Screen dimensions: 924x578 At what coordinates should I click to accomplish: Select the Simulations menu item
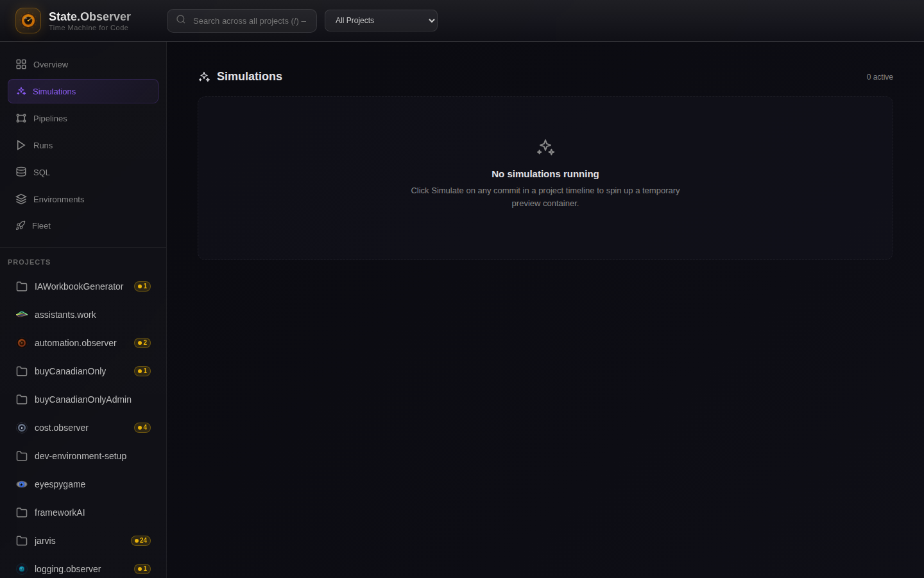tap(83, 91)
